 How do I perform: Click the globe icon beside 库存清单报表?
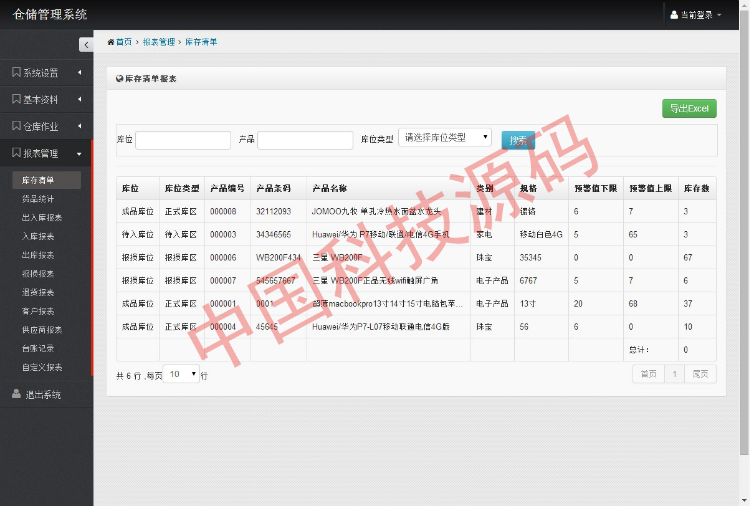[120, 78]
